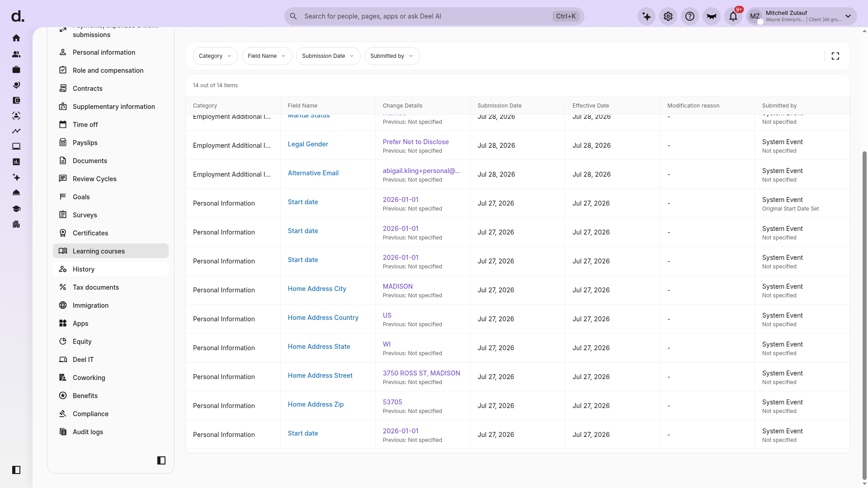Open the organization building icon in left rail
The height and width of the screenshot is (488, 868).
16,224
